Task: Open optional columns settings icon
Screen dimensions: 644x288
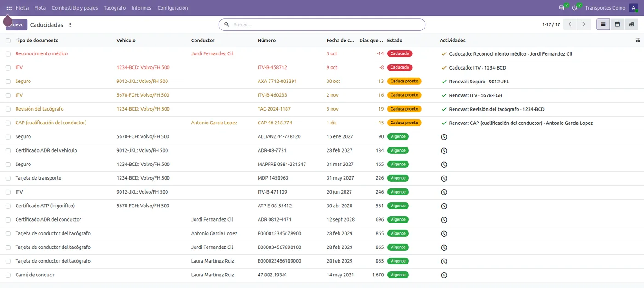Action: (638, 41)
